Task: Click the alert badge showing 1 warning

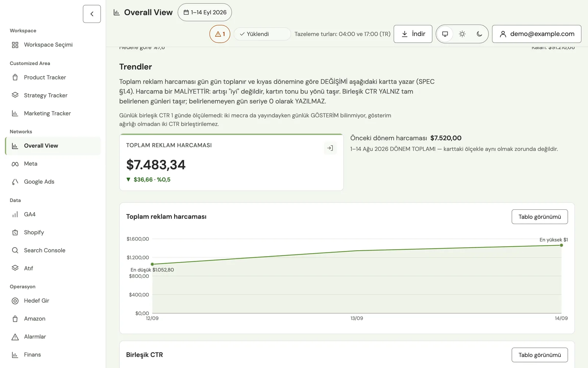Action: 220,34
